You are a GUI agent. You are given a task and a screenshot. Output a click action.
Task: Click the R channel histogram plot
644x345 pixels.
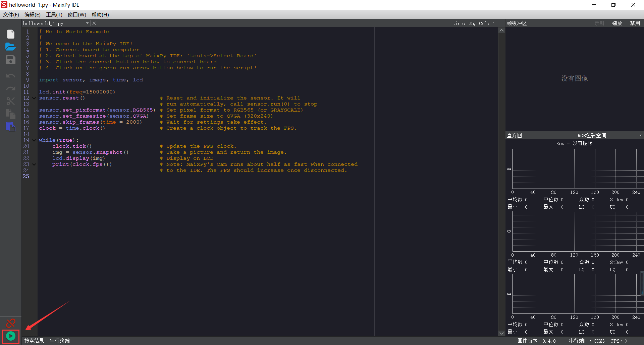point(578,169)
